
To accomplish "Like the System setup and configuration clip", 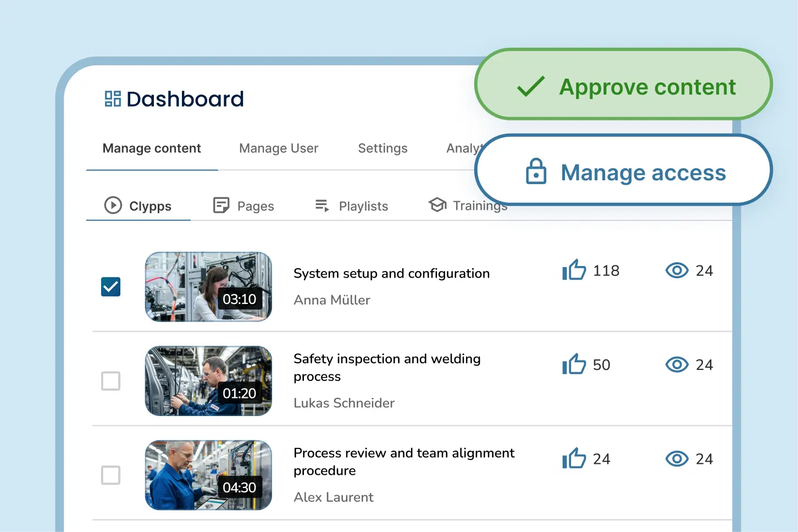I will [x=574, y=270].
